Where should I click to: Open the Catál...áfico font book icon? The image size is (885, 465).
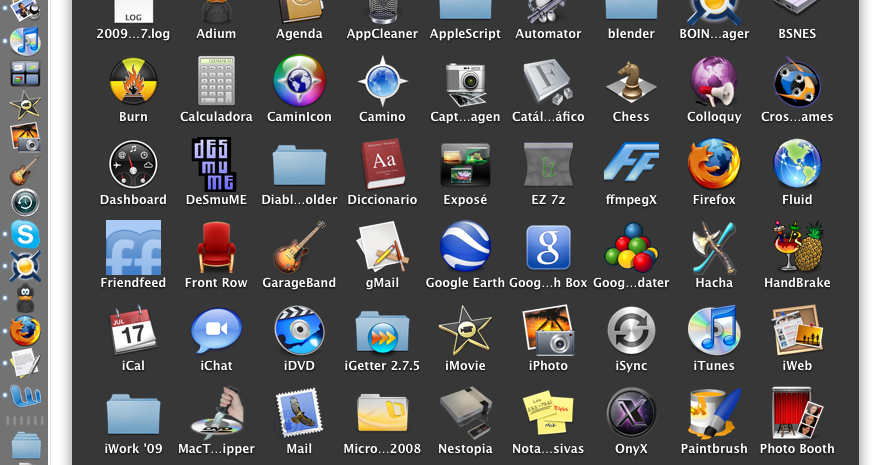pos(548,83)
